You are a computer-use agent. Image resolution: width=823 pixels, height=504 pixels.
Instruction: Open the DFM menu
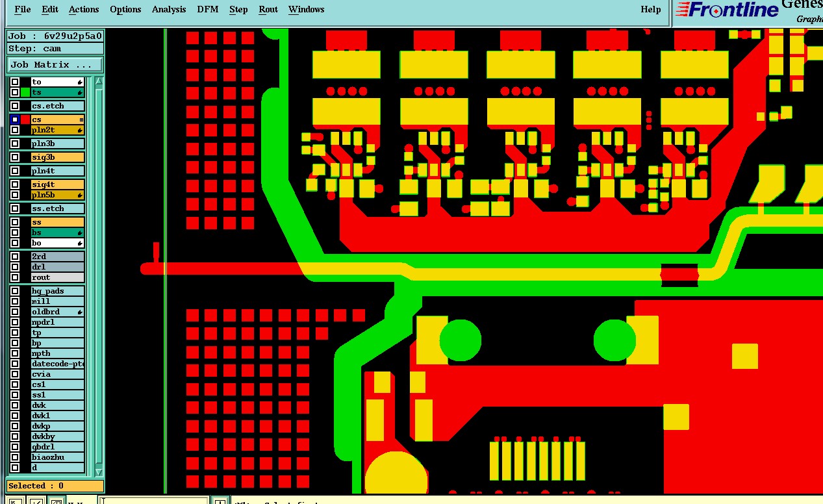tap(208, 9)
